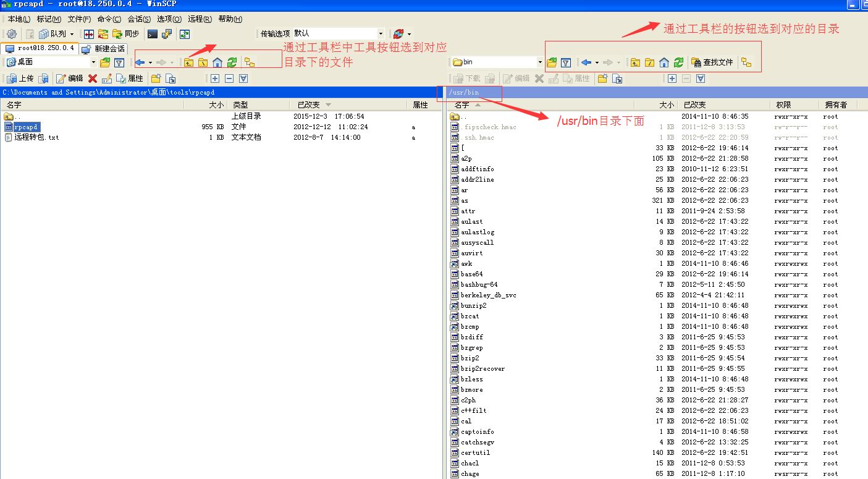Go to remote parent directory icon
Screen dimensions: 868x479
[635, 62]
